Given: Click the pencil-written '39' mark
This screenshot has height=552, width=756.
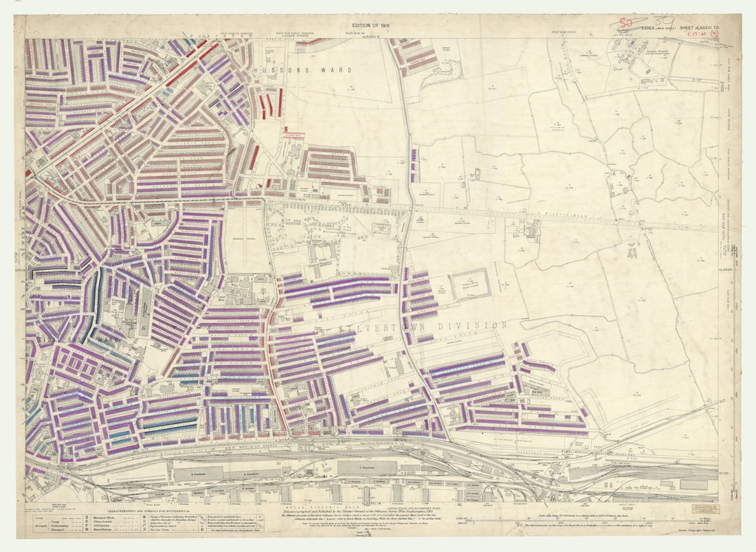Looking at the screenshot, I should click(x=663, y=21).
